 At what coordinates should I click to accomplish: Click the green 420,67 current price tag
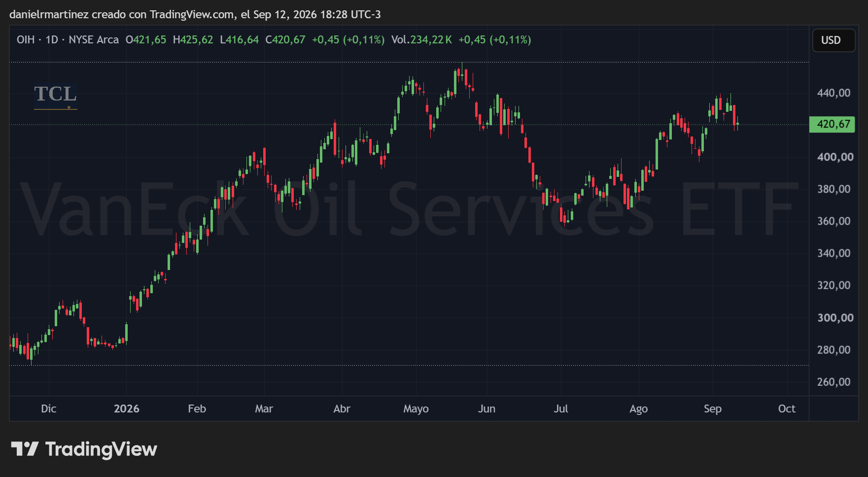833,124
